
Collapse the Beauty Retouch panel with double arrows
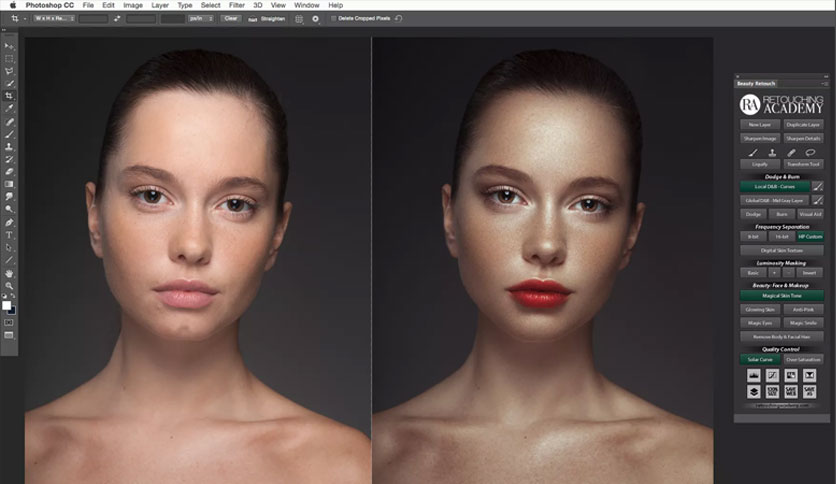[826, 77]
